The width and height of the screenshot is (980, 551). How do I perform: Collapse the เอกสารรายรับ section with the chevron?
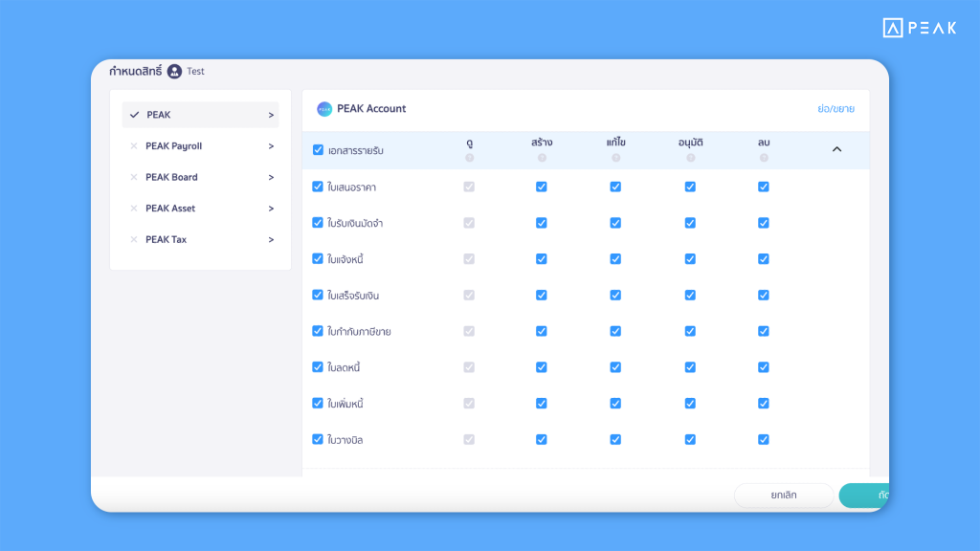(x=836, y=149)
